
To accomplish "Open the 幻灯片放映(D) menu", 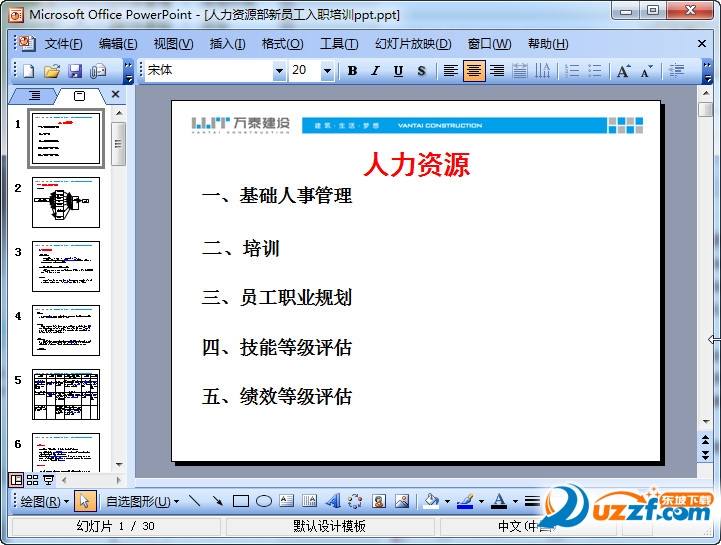I will [x=413, y=44].
